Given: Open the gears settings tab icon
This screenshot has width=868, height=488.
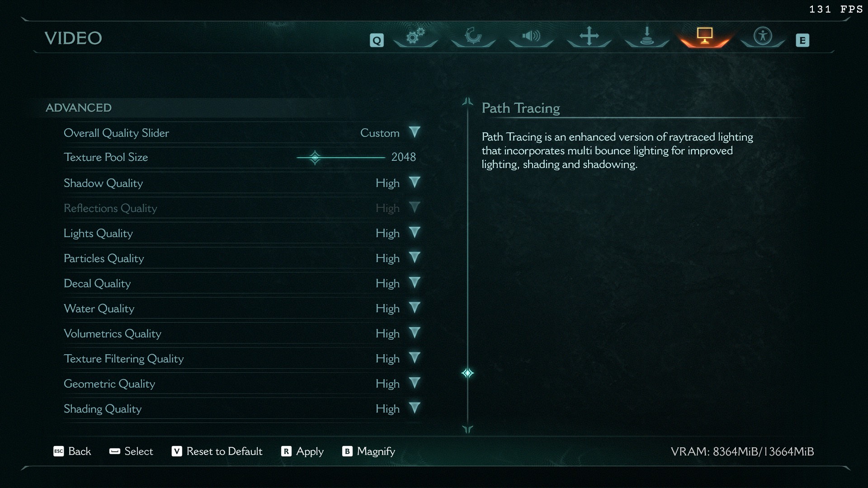Looking at the screenshot, I should click(x=415, y=36).
